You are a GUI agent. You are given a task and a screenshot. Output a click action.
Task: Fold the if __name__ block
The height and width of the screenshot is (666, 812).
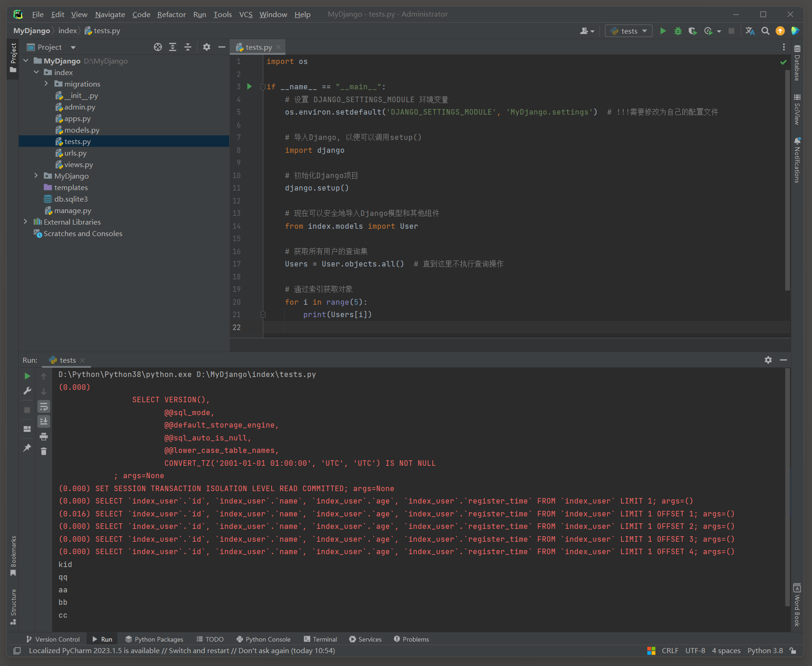(x=263, y=87)
